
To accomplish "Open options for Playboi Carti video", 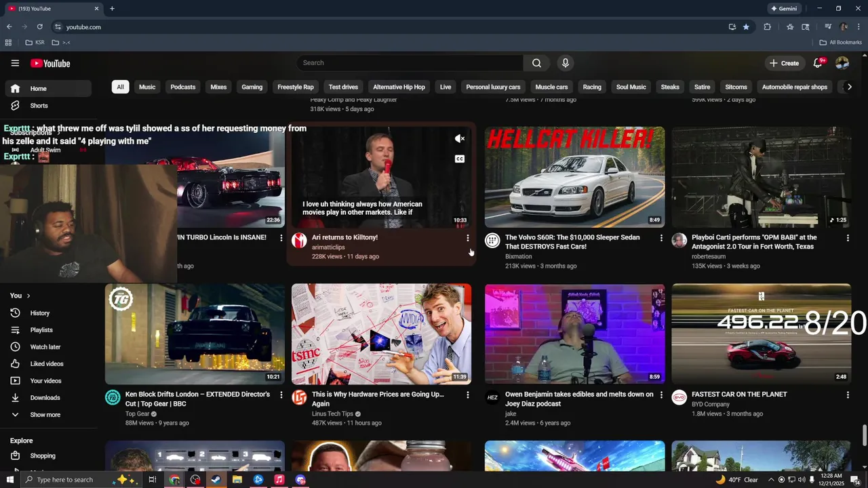I will point(848,238).
